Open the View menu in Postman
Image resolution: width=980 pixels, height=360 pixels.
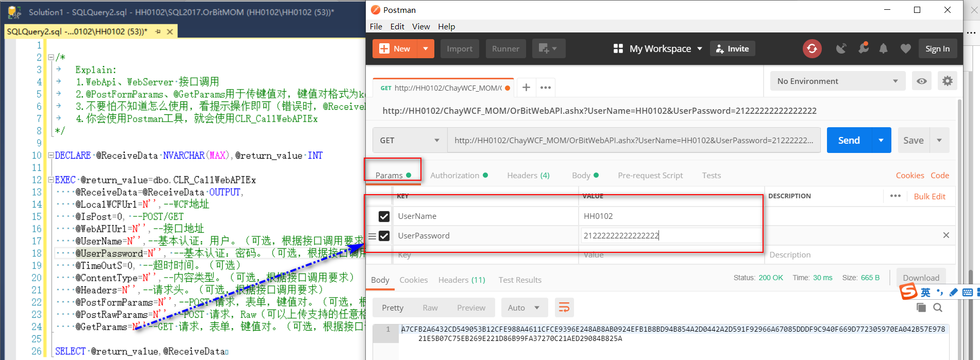click(421, 26)
